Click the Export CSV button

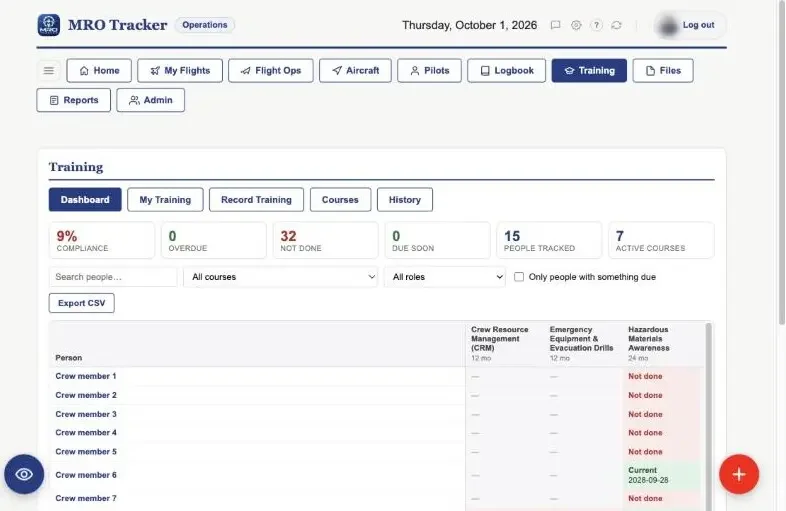(82, 303)
